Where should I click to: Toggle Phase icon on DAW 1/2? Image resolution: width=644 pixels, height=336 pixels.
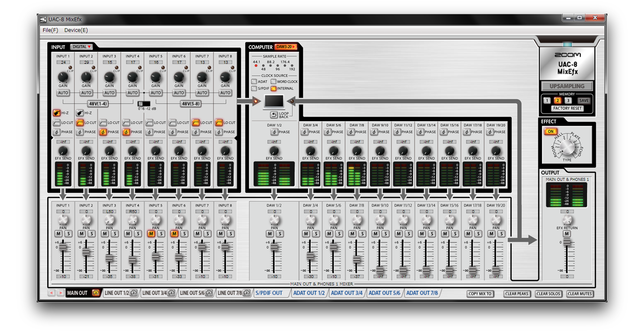tap(274, 132)
